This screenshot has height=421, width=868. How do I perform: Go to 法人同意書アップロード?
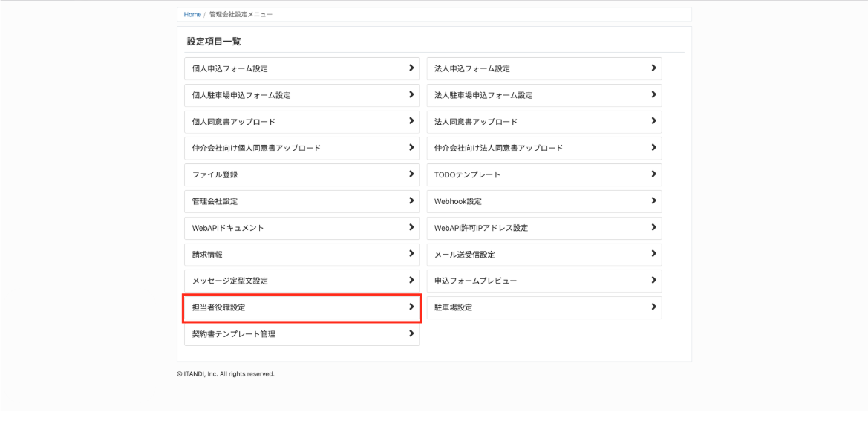point(544,122)
